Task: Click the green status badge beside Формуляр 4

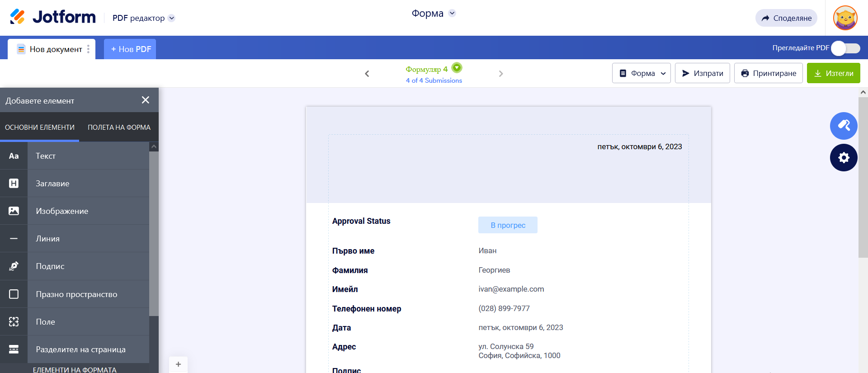Action: point(457,68)
